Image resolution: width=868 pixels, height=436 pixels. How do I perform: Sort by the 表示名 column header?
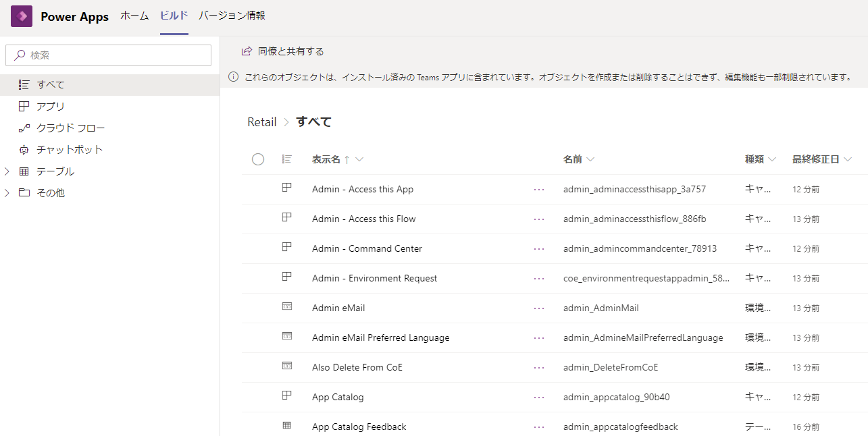pyautogui.click(x=326, y=160)
